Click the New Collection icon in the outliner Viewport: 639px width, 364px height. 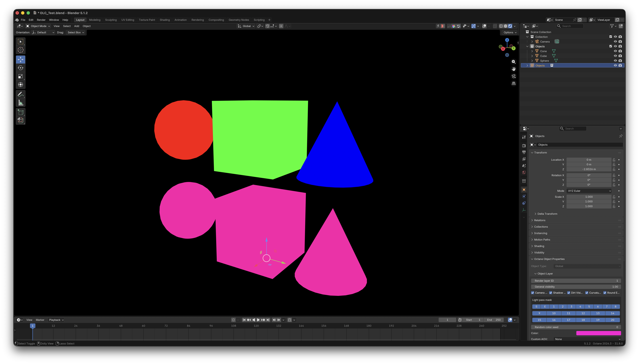pos(621,26)
